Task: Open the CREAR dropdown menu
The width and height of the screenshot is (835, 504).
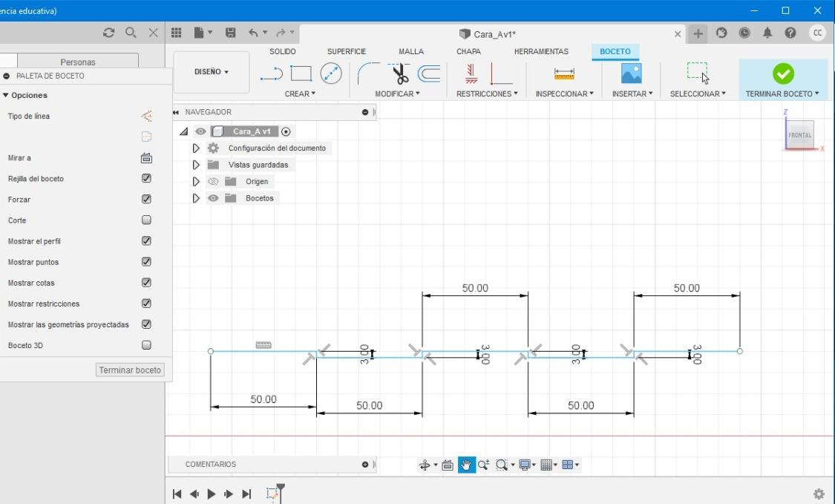Action: pos(300,94)
